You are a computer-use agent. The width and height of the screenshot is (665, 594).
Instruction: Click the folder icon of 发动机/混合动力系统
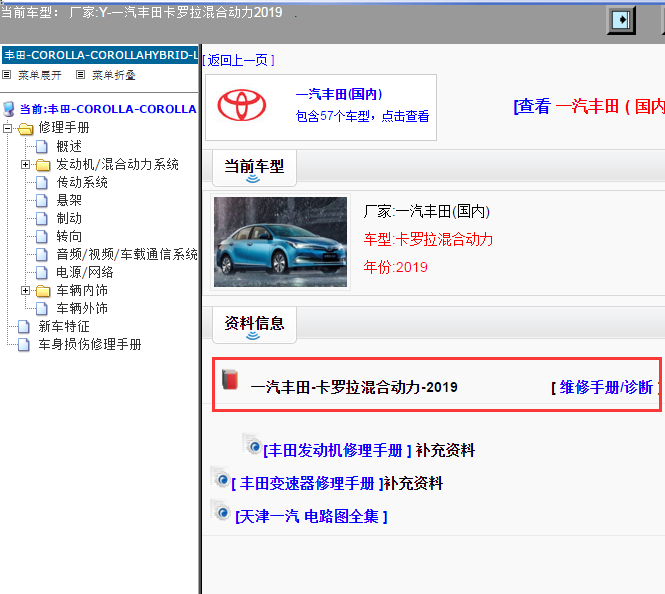(x=43, y=165)
